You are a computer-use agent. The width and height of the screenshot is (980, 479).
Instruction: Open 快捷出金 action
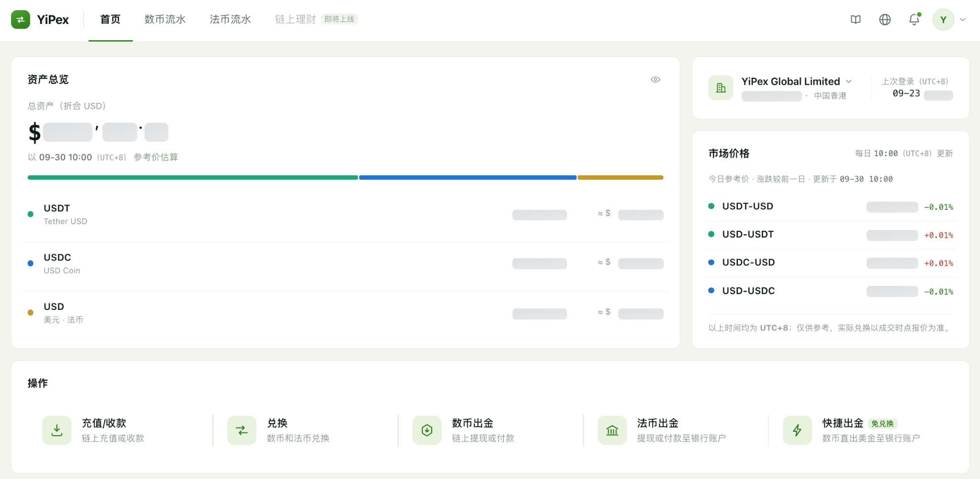[862, 430]
